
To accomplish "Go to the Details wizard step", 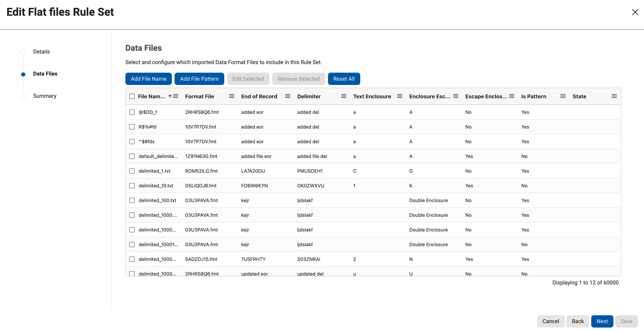I will coord(41,52).
